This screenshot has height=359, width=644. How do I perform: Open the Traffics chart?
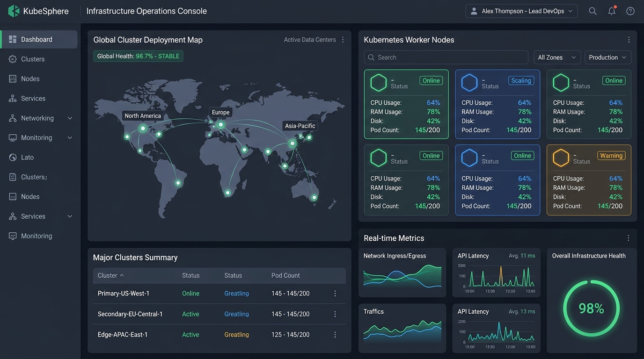pos(402,328)
